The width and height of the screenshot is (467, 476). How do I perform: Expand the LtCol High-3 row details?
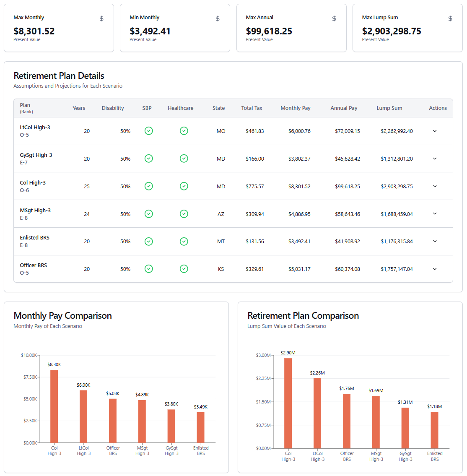[435, 131]
